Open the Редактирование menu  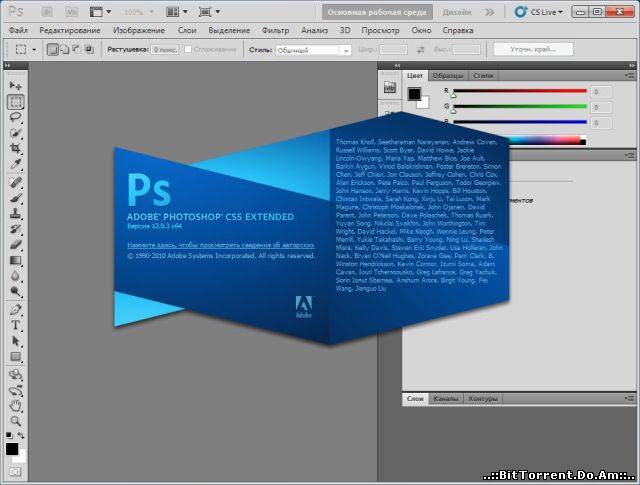coord(70,30)
